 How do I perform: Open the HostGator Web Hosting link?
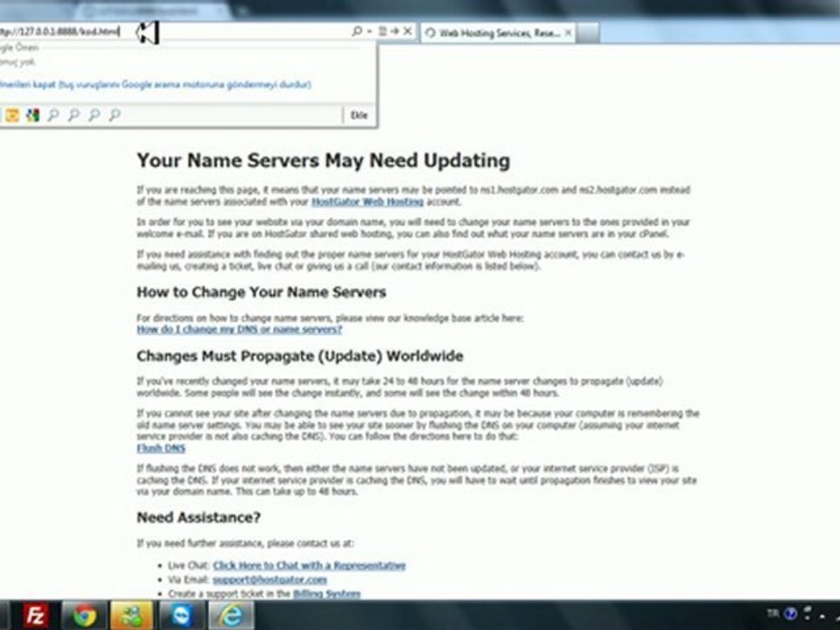pyautogui.click(x=367, y=202)
